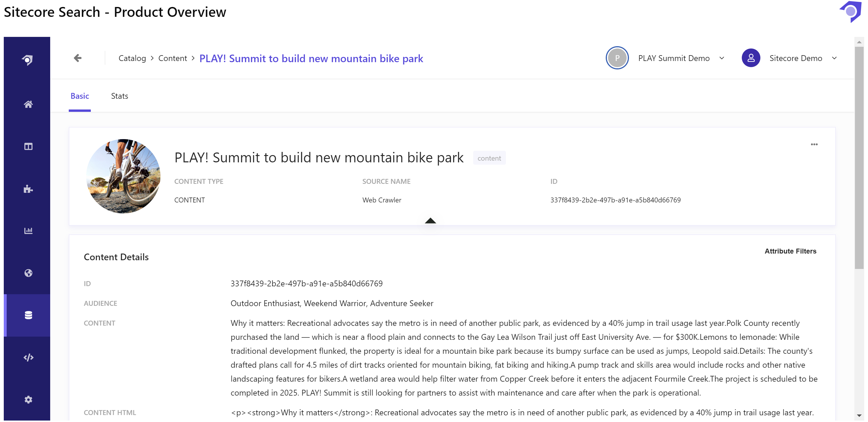Expand the PLAY Summit Demo dropdown

coord(721,58)
